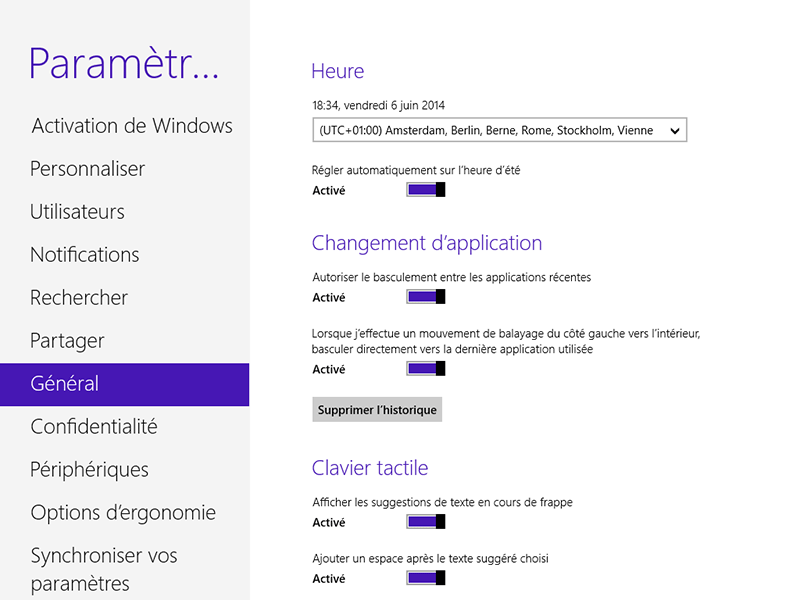Disable automatic heure d'été adjustment toggle
Viewport: 800px width, 600px height.
click(425, 190)
